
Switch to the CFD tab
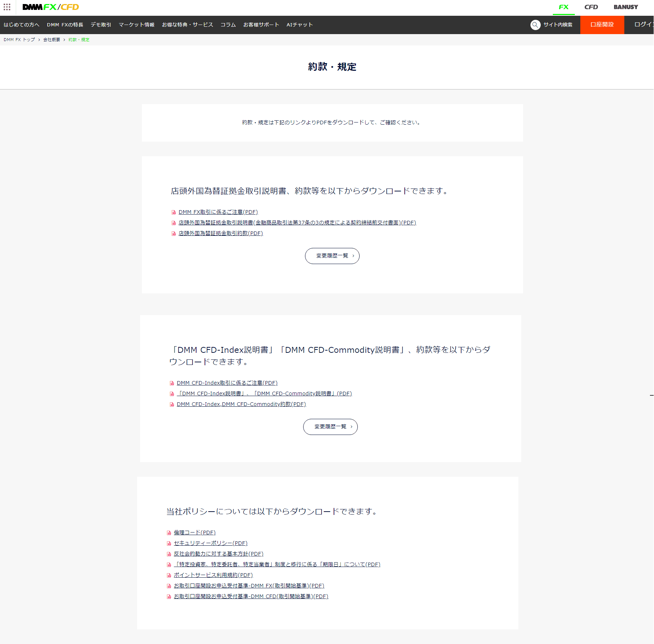591,7
